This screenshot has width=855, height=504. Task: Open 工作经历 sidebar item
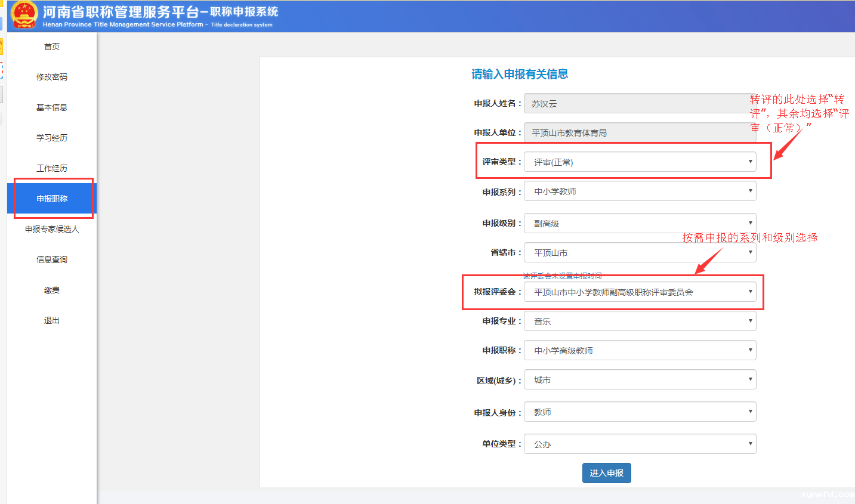click(x=52, y=168)
